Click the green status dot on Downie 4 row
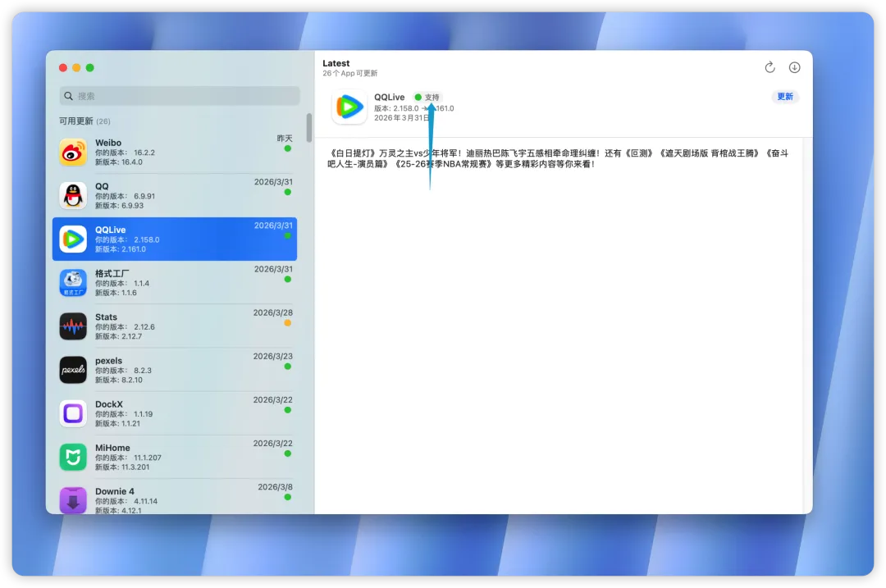This screenshot has width=886, height=588. (288, 497)
